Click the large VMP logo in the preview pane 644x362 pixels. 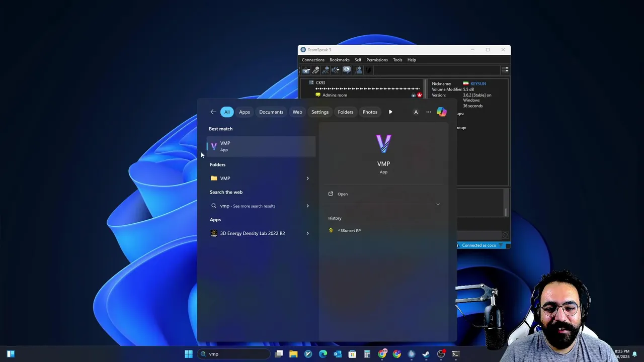383,144
